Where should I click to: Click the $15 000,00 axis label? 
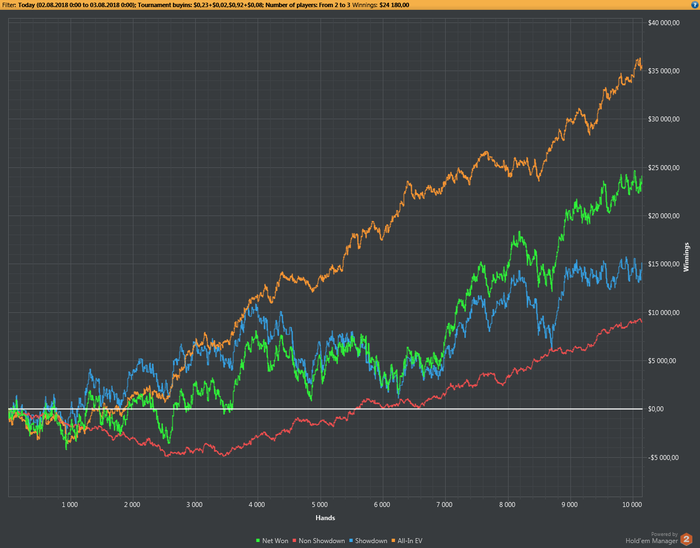pyautogui.click(x=664, y=264)
